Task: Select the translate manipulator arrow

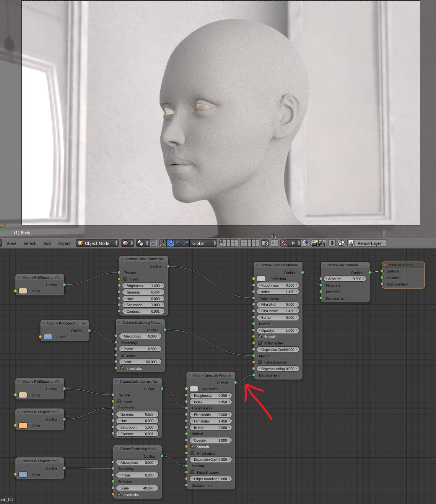Action: [x=171, y=243]
